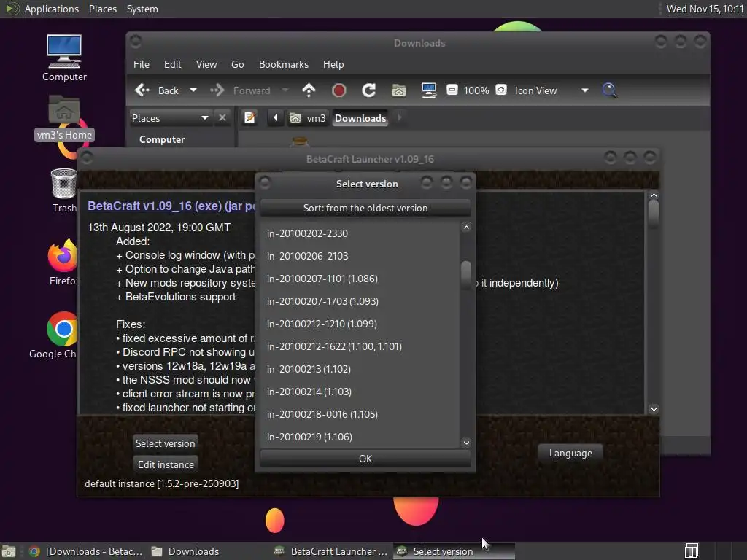The height and width of the screenshot is (560, 747).
Task: Select Computer in the Places sidebar
Action: coord(162,139)
